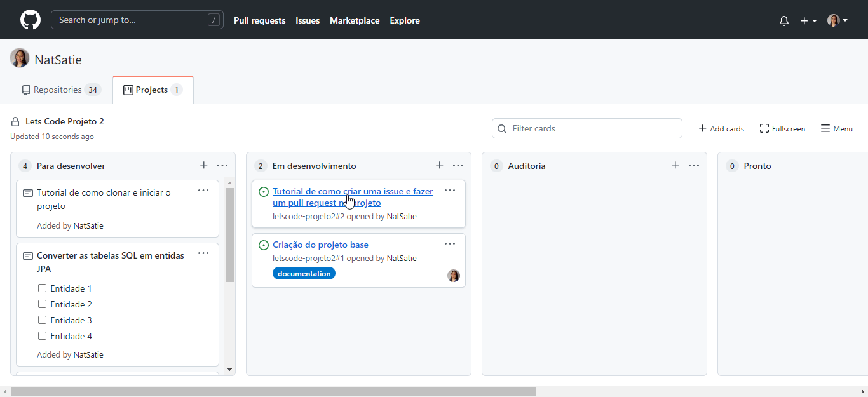
Task: Add a card to Para desenvolver column
Action: coord(203,165)
